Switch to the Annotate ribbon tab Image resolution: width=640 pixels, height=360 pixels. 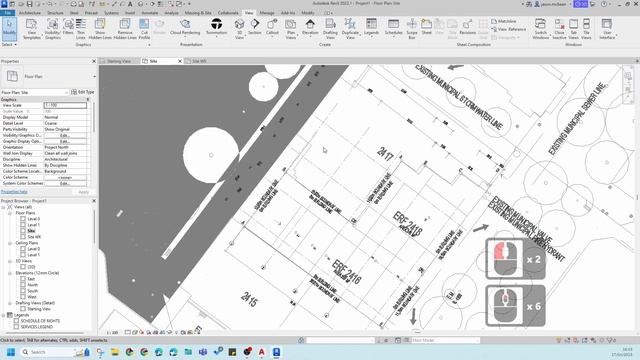click(149, 13)
